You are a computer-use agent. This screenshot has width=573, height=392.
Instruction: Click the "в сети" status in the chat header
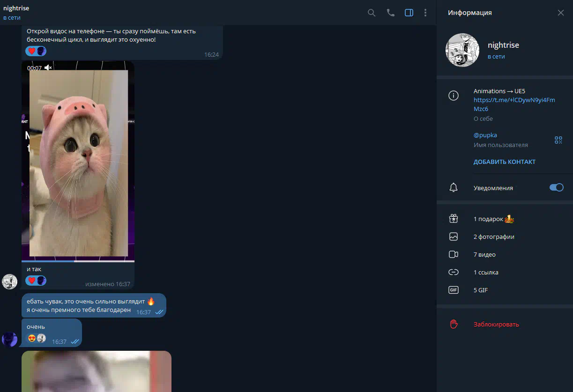[12, 18]
